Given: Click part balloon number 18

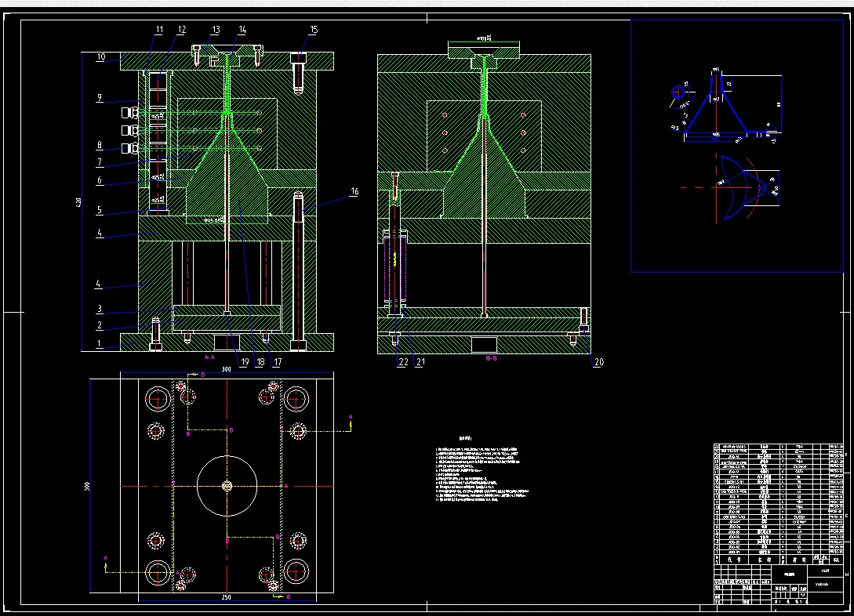Looking at the screenshot, I should point(260,362).
